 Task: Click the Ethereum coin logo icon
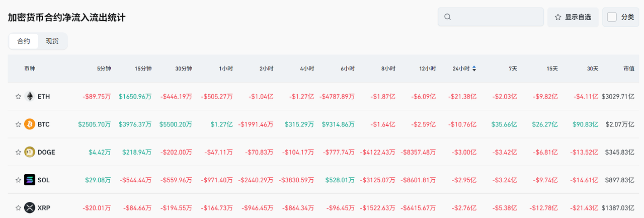pyautogui.click(x=30, y=96)
